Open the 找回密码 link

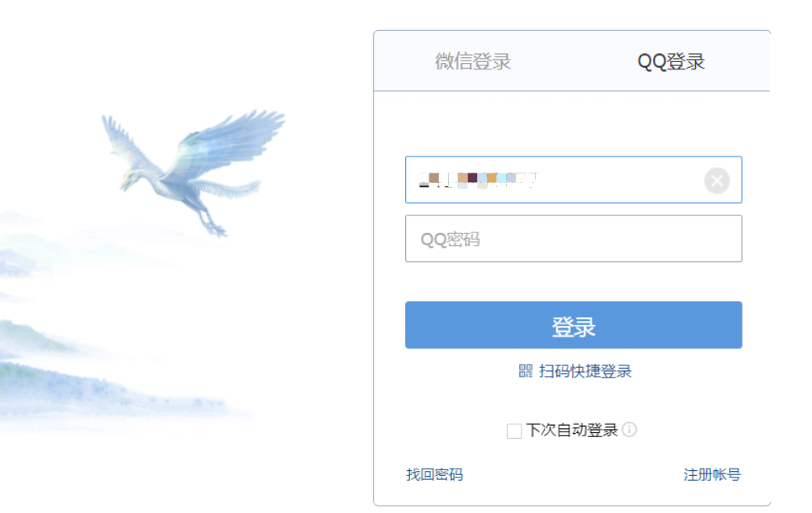click(434, 474)
